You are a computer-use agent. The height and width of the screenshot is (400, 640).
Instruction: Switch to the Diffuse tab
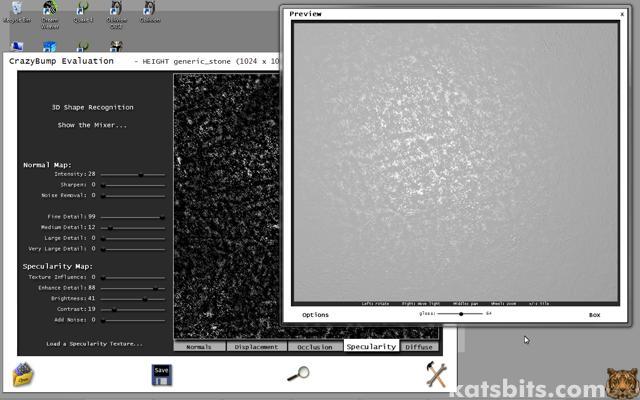[x=419, y=347]
